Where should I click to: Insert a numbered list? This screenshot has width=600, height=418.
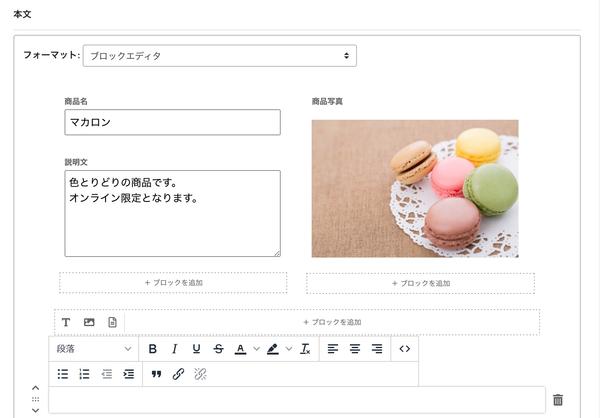(85, 374)
